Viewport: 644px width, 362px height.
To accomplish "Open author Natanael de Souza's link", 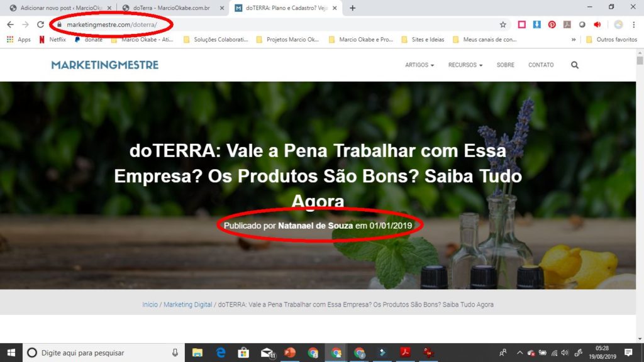I will pos(316,226).
